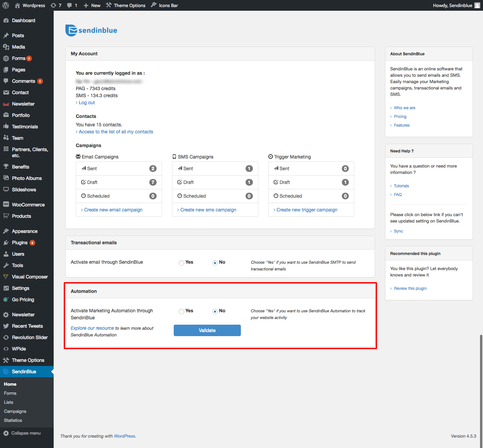This screenshot has height=448, width=483.
Task: Click the WordPress logo icon in the admin bar
Action: pos(6,5)
